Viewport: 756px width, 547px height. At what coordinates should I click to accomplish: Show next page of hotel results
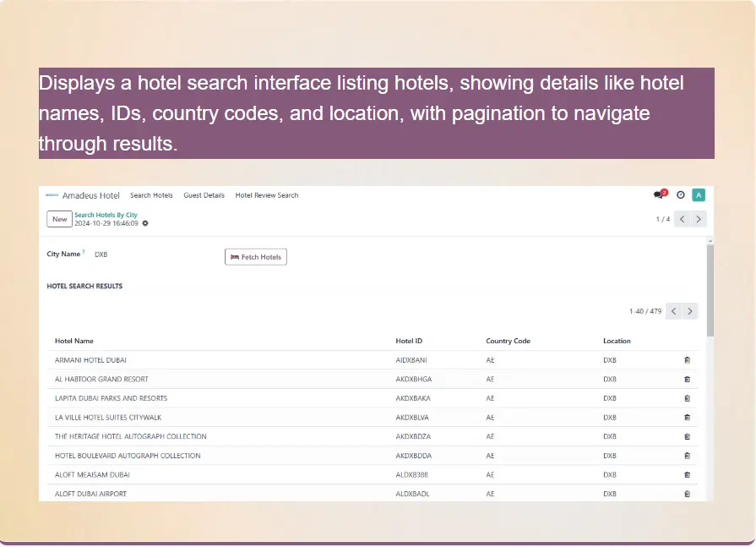tap(691, 311)
